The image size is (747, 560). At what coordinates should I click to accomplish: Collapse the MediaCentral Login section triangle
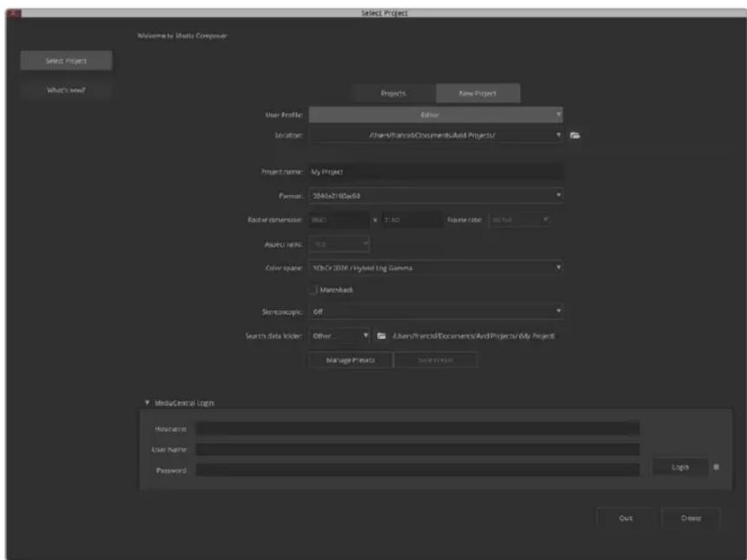(x=147, y=403)
